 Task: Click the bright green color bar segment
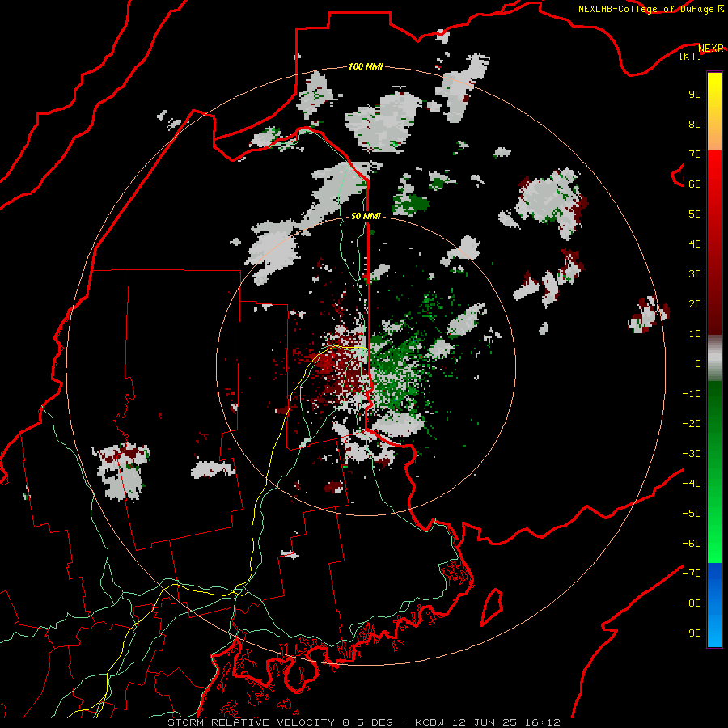[x=714, y=534]
